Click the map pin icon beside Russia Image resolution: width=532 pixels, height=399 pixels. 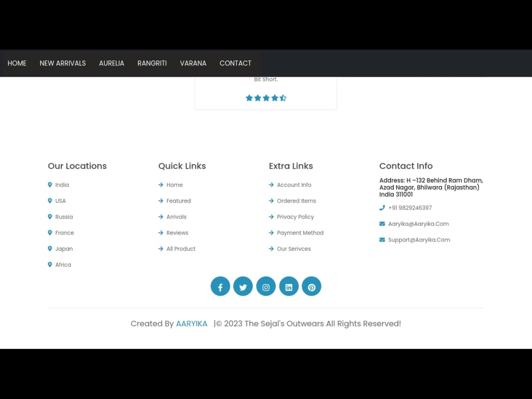50,217
